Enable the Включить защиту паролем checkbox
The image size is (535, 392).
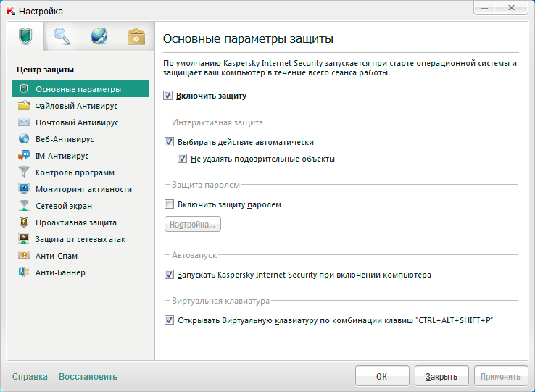pos(170,204)
